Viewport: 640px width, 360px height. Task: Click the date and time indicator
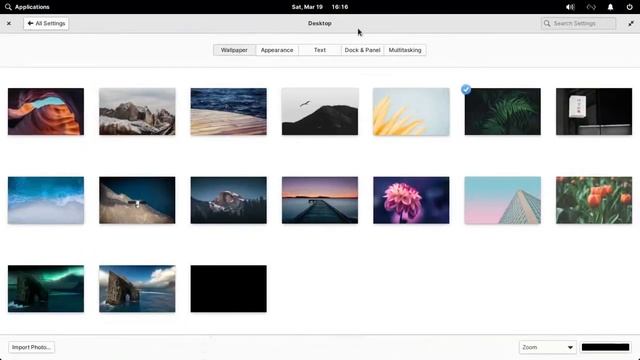320,7
